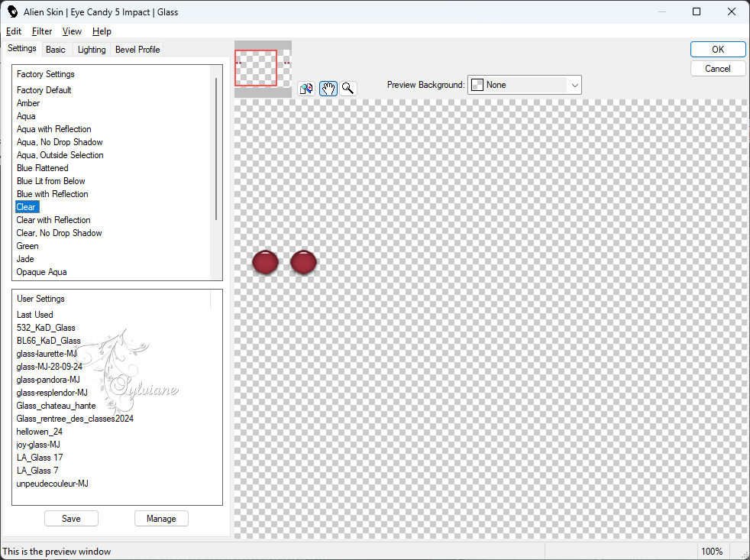The width and height of the screenshot is (750, 560).
Task: Click the show original preview toggle icon
Action: pos(306,89)
